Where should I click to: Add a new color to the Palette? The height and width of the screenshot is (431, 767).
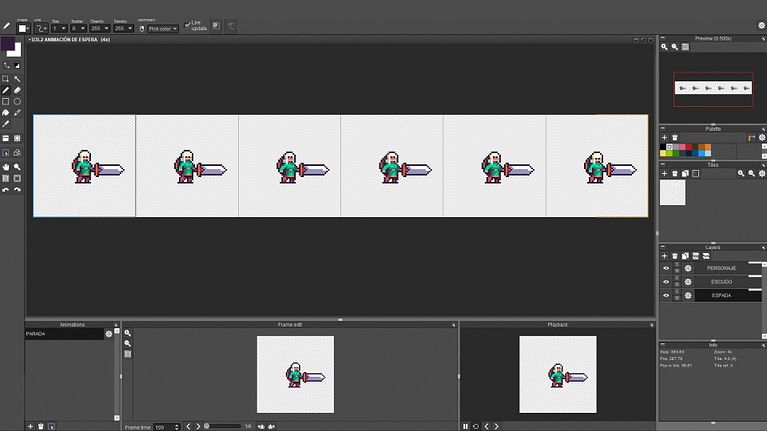coord(664,137)
